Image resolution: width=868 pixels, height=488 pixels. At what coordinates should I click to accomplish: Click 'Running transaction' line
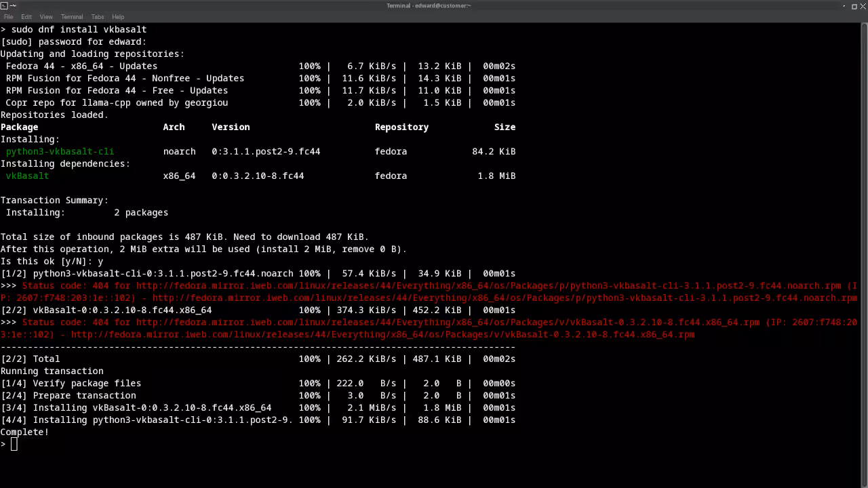[52, 371]
